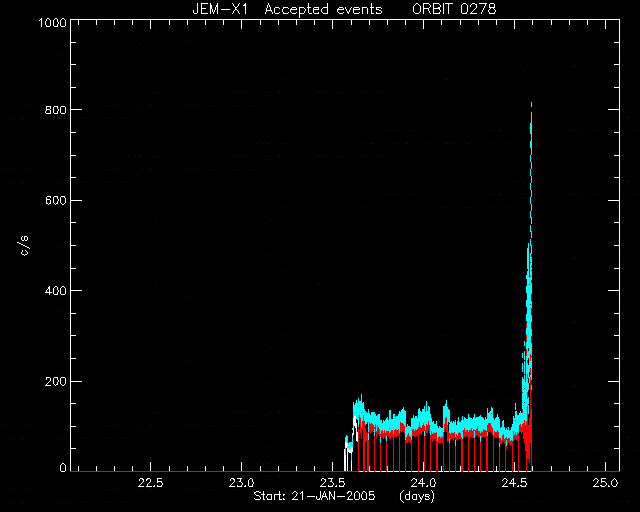The image size is (640, 512).
Task: Click the (days) x-axis unit label
Action: tap(417, 496)
